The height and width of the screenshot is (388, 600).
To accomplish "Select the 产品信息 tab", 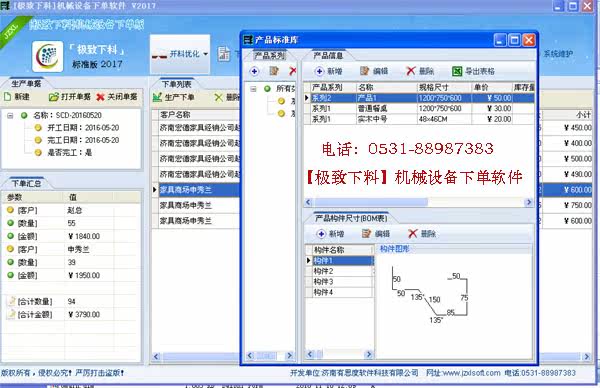I will 328,56.
